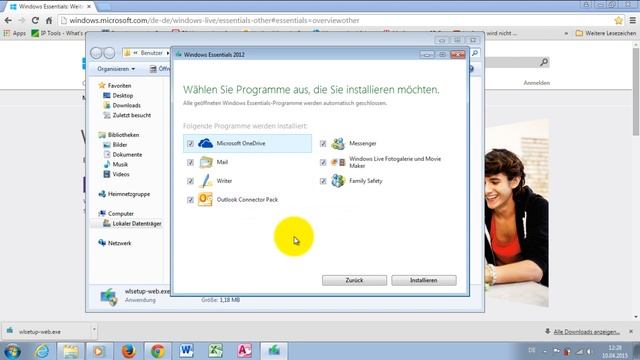
Task: Click the Fotogalerie und Movie Maker icon
Action: (x=338, y=162)
